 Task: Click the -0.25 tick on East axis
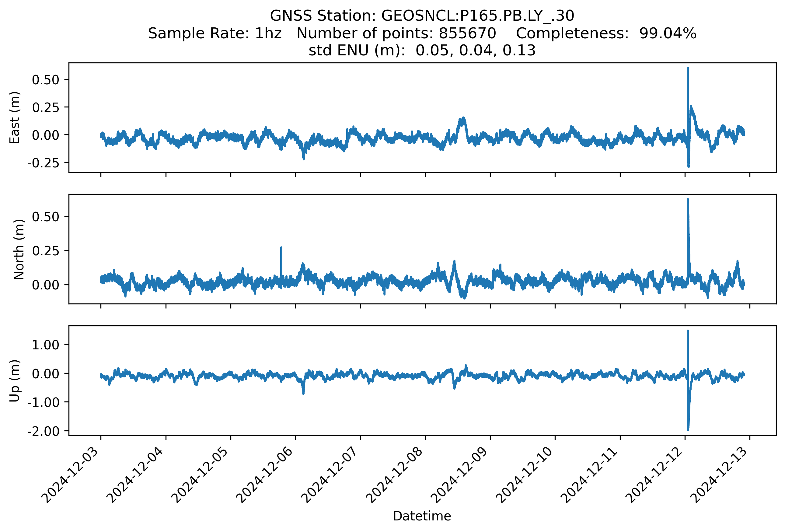(43, 163)
